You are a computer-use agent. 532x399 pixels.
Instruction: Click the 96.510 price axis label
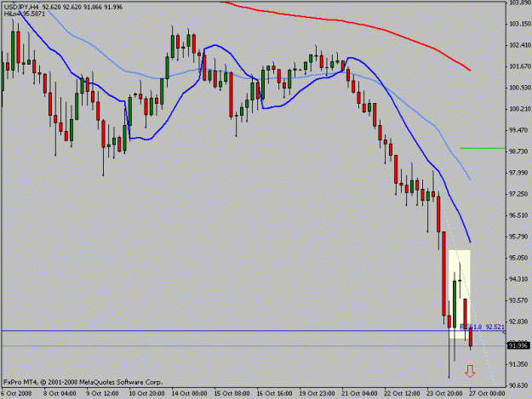pyautogui.click(x=519, y=215)
